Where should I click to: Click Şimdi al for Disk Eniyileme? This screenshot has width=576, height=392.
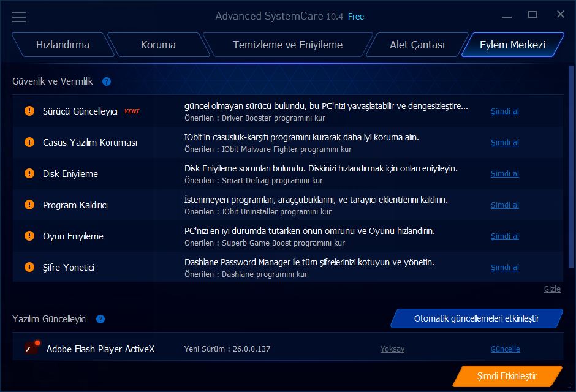pyautogui.click(x=505, y=173)
